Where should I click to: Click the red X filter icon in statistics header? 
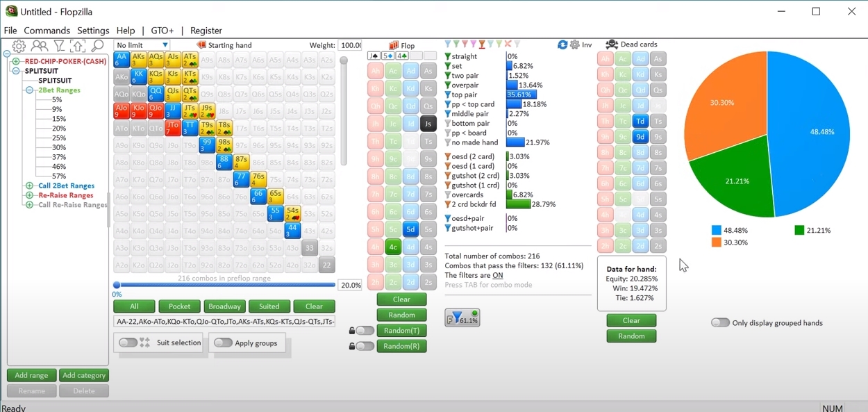(x=508, y=44)
